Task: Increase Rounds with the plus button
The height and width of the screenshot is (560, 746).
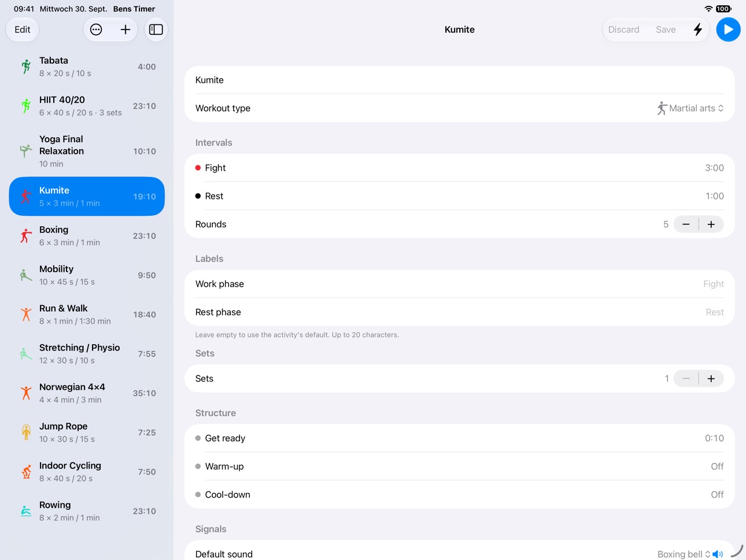Action: (711, 224)
